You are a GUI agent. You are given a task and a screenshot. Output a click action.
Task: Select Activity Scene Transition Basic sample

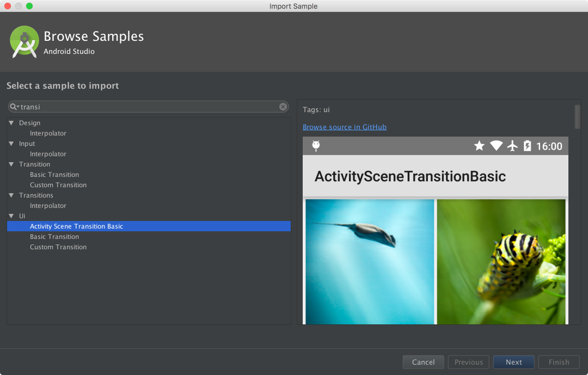tap(149, 226)
